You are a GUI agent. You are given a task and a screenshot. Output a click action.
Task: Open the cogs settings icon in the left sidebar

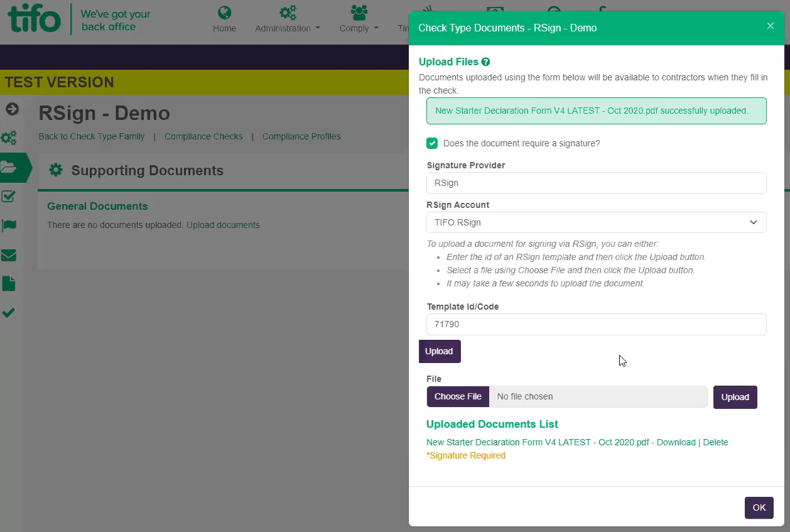point(9,138)
